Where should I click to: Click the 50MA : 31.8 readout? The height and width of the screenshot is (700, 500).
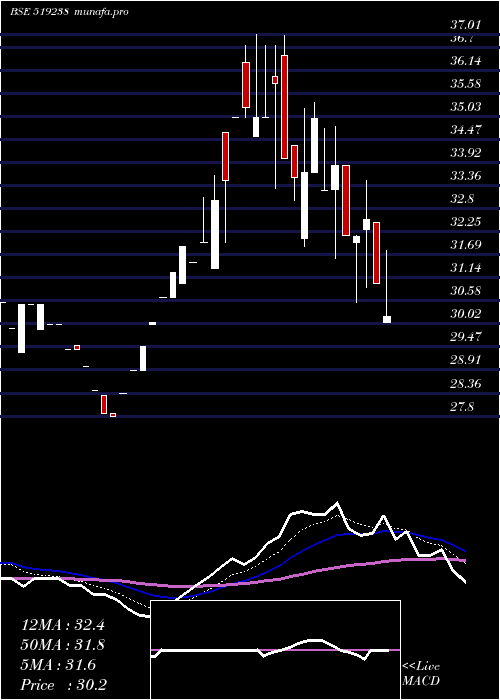pyautogui.click(x=63, y=645)
